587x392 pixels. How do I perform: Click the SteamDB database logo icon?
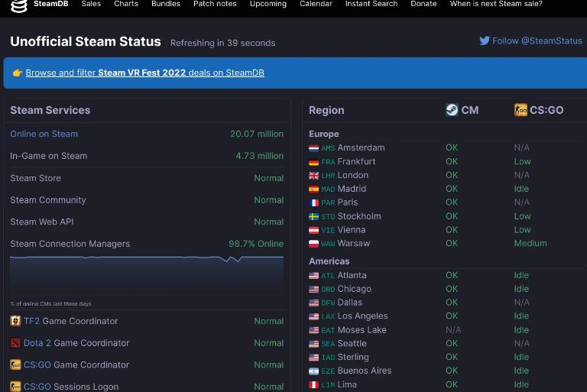(18, 5)
